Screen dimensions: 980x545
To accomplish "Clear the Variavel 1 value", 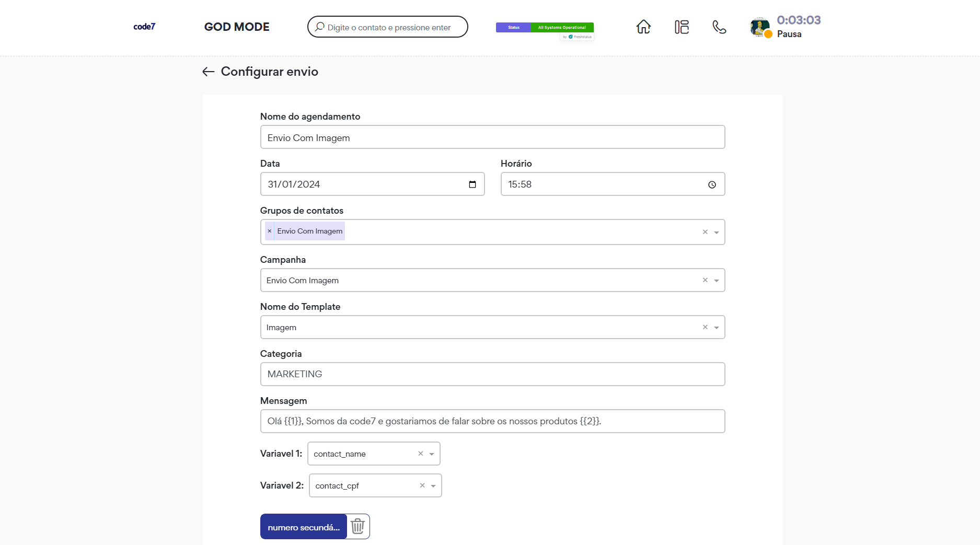I will point(420,454).
